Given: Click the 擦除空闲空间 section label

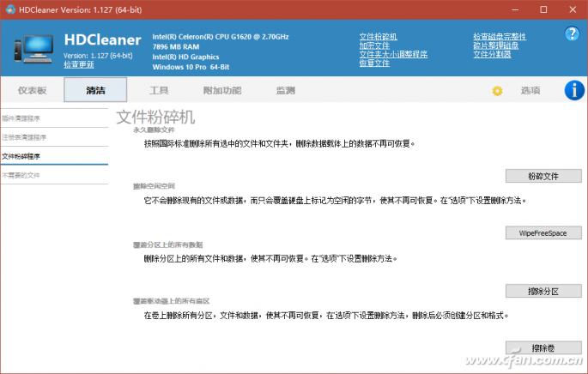Looking at the screenshot, I should click(x=154, y=186).
